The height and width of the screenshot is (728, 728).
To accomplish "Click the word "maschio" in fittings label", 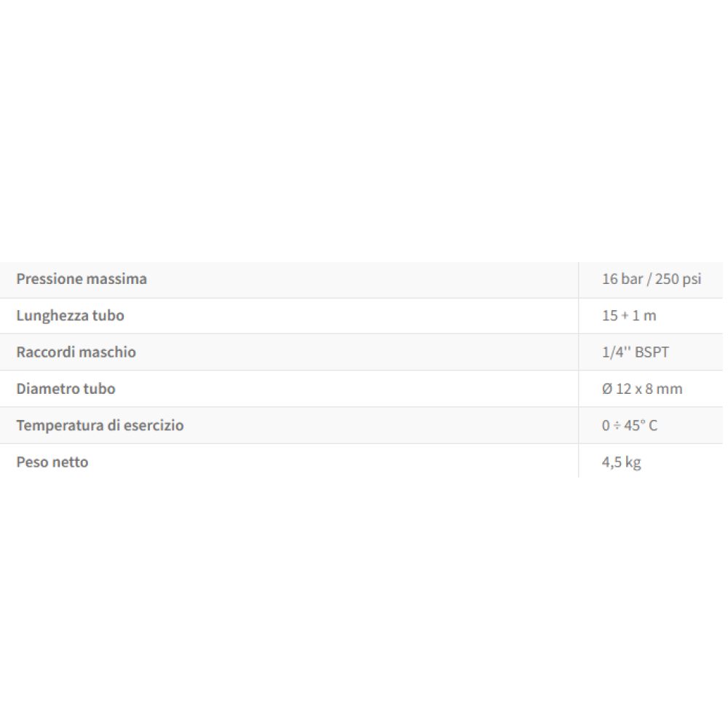I will (x=108, y=352).
